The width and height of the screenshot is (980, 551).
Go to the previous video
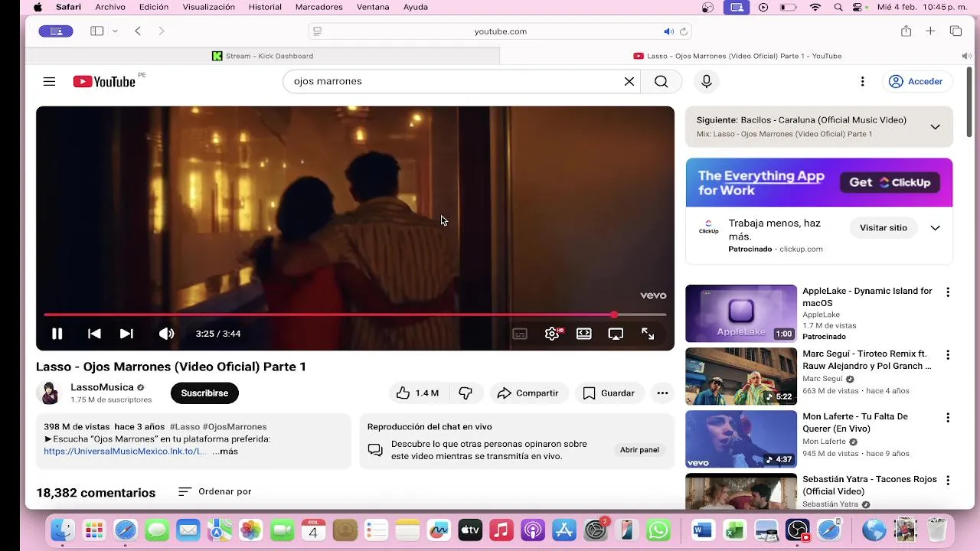(x=94, y=334)
